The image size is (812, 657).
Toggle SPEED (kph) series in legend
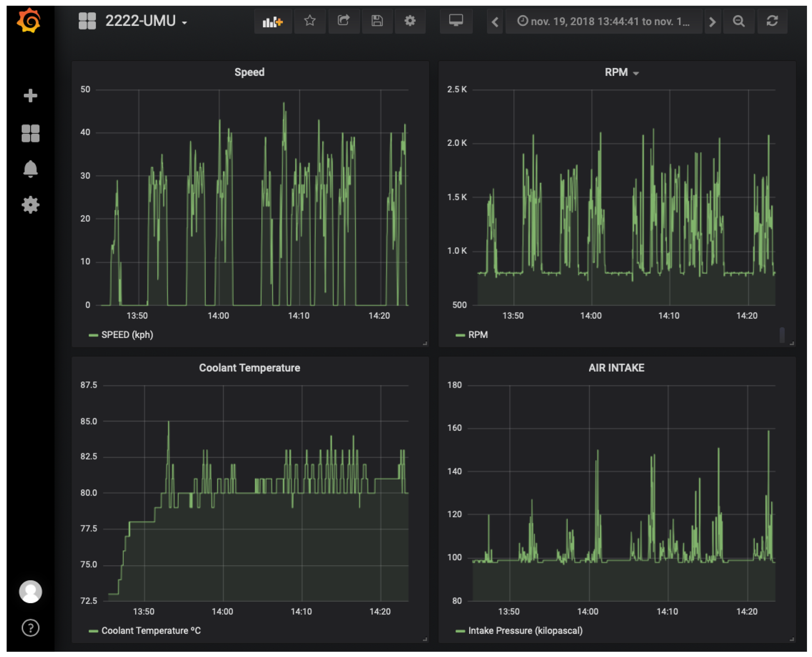[127, 335]
